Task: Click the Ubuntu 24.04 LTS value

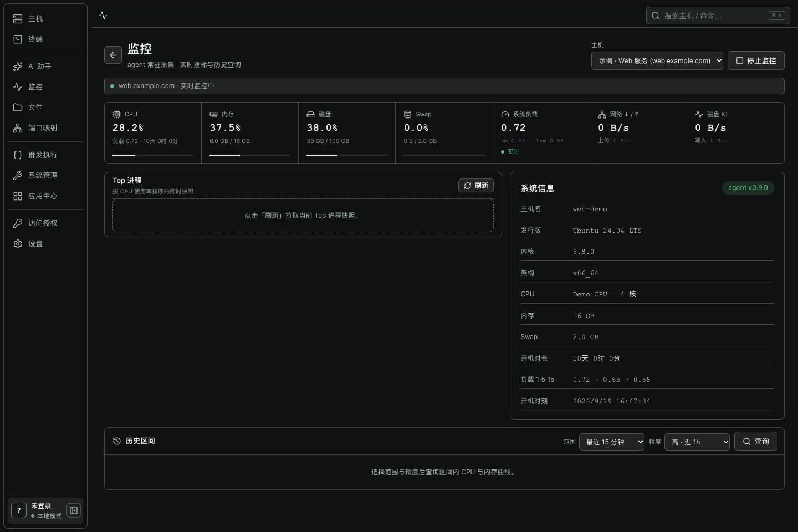Action: (607, 231)
